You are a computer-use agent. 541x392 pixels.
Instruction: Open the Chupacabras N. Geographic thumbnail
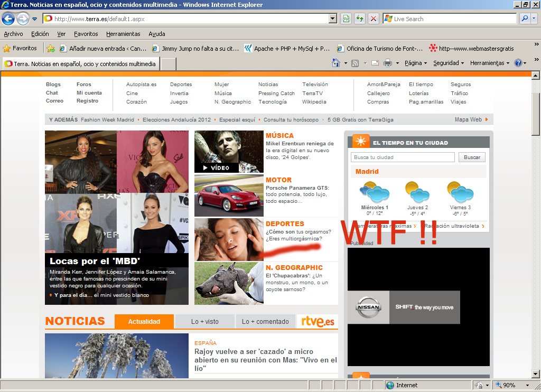point(229,283)
